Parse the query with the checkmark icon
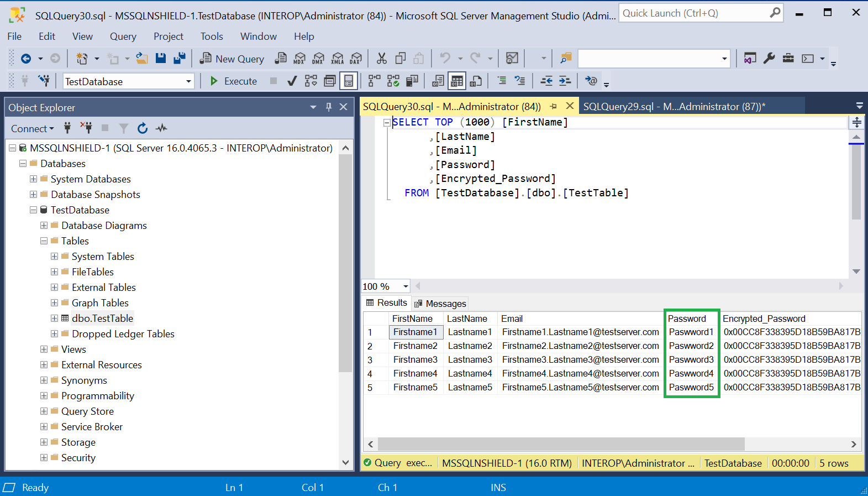The image size is (868, 496). pos(292,81)
